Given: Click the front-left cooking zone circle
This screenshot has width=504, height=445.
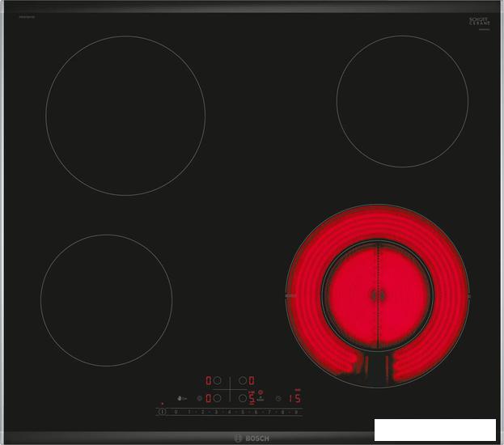Looking at the screenshot, I should coord(106,300).
